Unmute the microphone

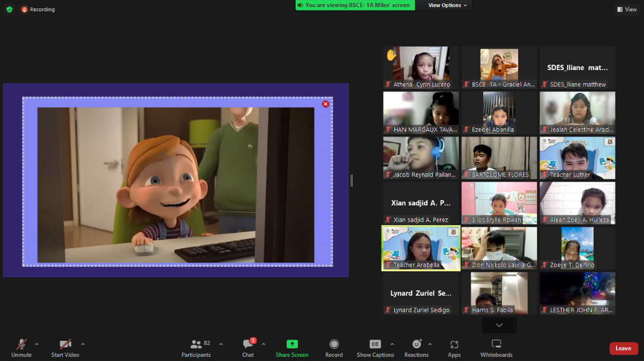(x=21, y=348)
